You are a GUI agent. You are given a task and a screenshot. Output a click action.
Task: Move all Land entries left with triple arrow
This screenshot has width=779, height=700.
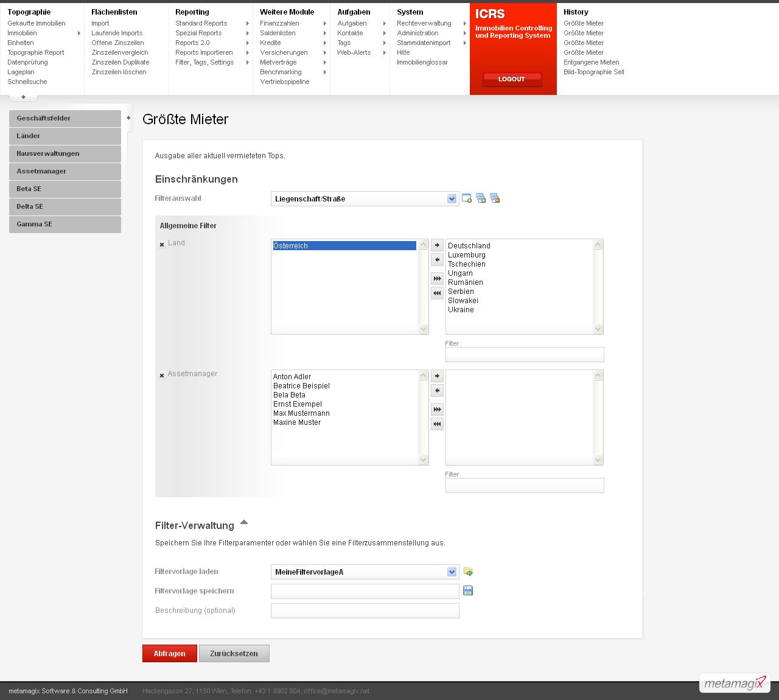tap(437, 293)
